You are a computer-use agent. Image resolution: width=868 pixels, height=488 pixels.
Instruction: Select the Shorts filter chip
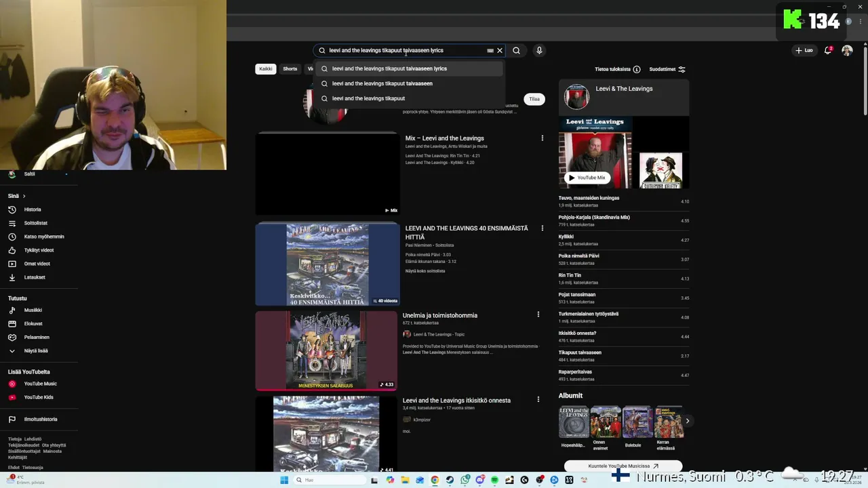(290, 68)
